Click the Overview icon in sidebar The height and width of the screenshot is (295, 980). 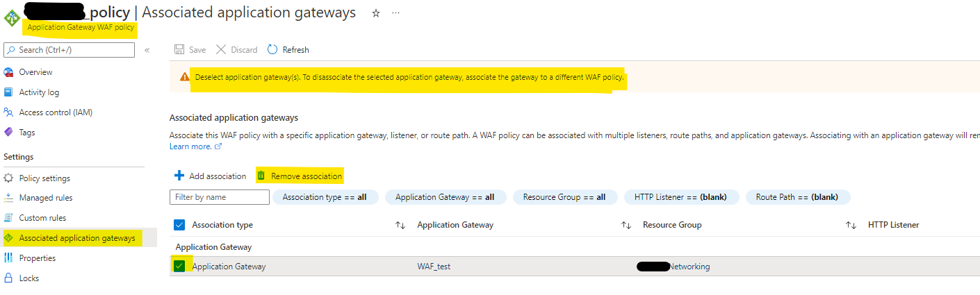point(9,72)
